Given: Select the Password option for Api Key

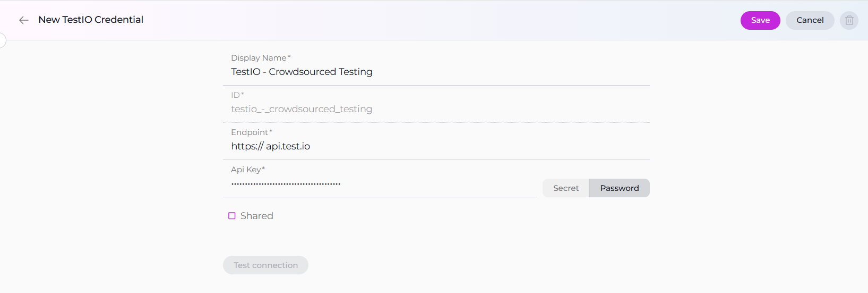Looking at the screenshot, I should pyautogui.click(x=619, y=188).
